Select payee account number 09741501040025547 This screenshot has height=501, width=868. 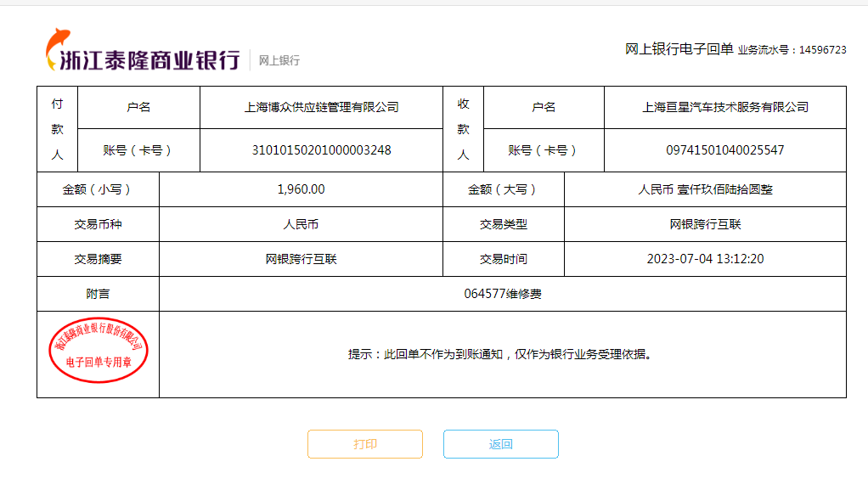tap(724, 150)
